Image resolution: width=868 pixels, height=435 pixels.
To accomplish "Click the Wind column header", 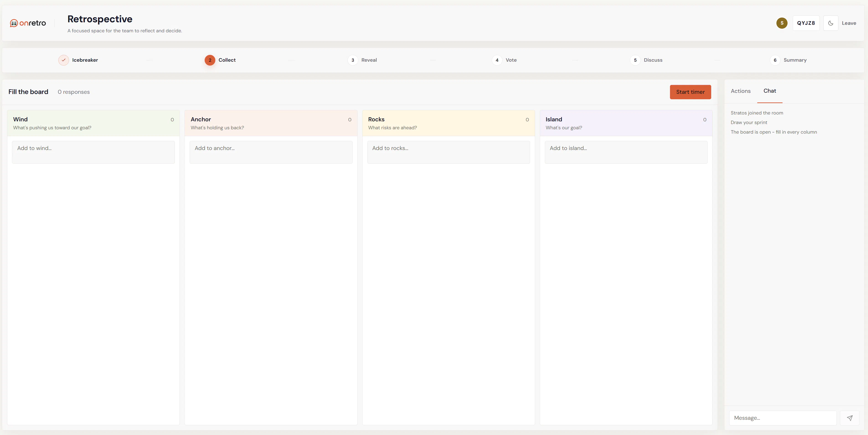I will point(93,123).
